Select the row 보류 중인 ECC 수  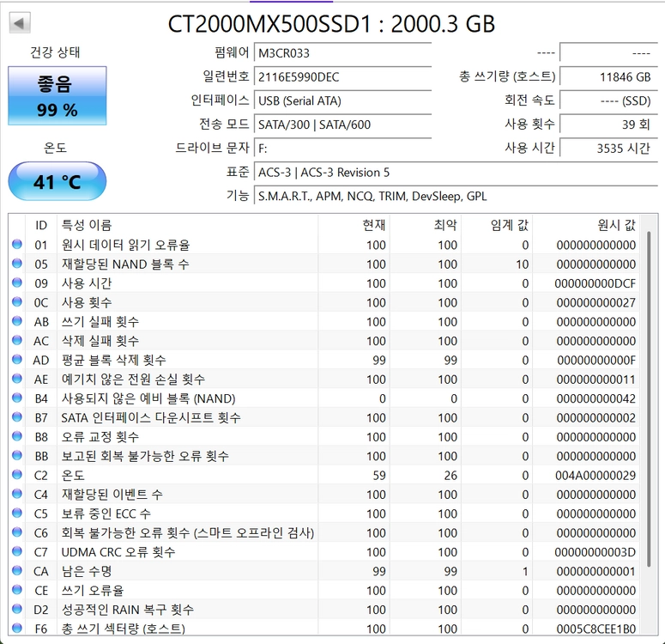(324, 513)
